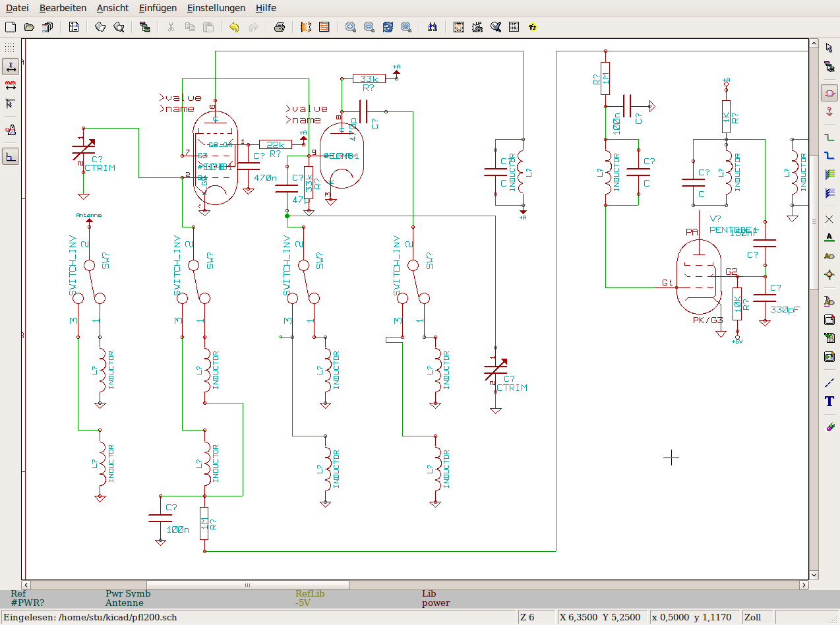The width and height of the screenshot is (840, 625).
Task: Open the Ansicht menu
Action: pyautogui.click(x=112, y=8)
